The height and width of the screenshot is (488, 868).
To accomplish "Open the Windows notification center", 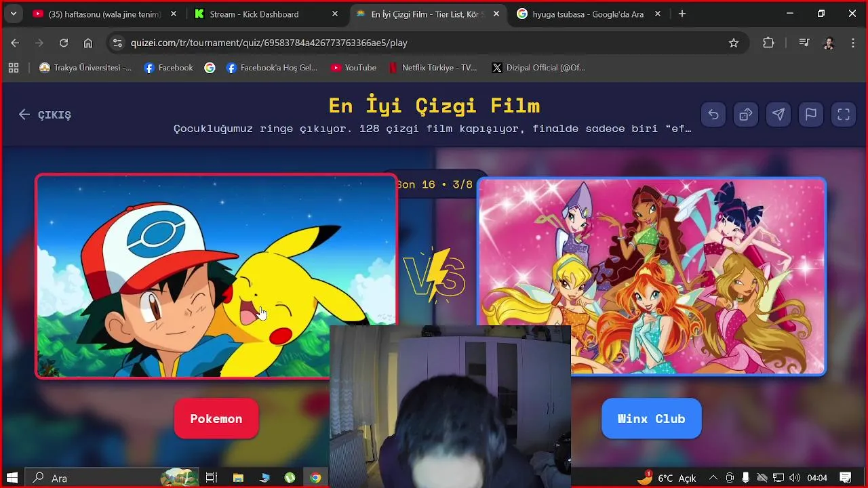I will pos(846,478).
